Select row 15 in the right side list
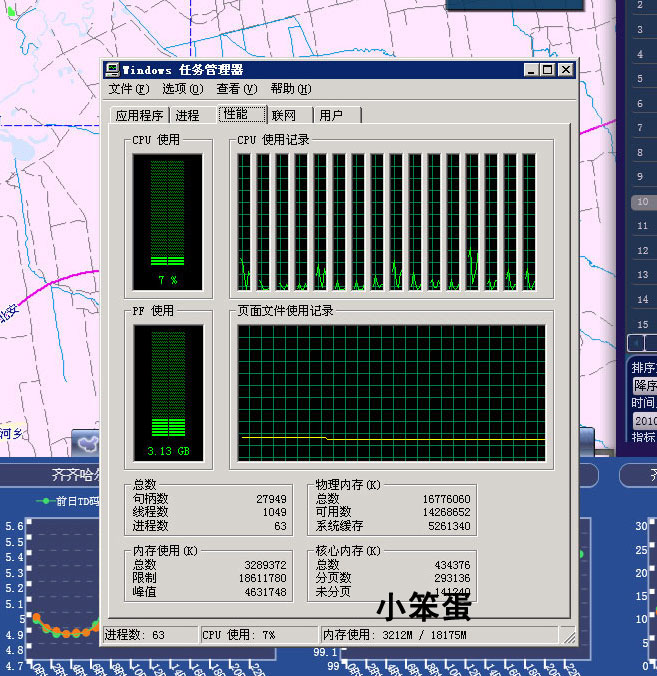Image resolution: width=657 pixels, height=676 pixels. pyautogui.click(x=643, y=324)
